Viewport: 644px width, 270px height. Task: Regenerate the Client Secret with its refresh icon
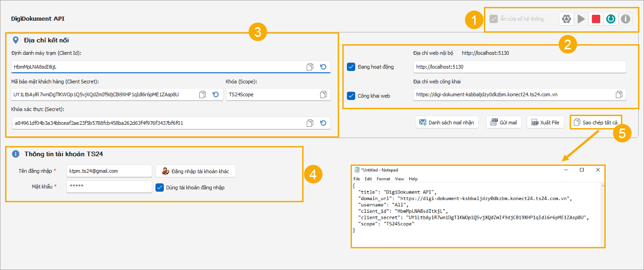215,94
